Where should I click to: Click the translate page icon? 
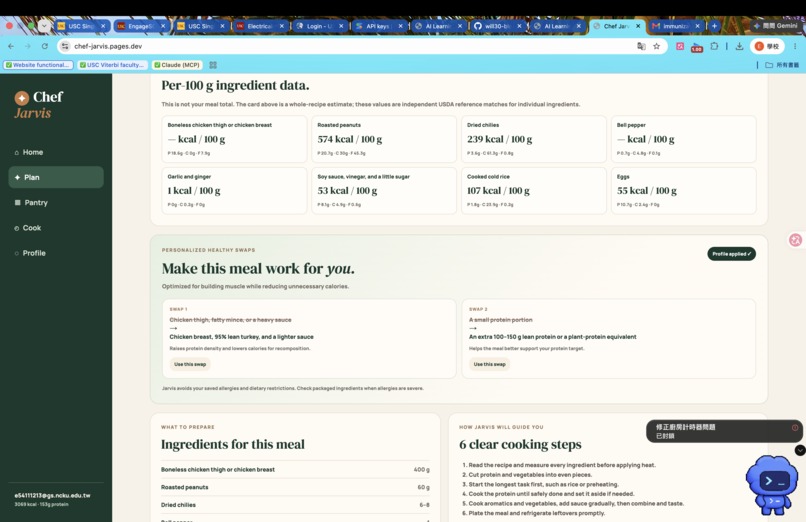641,46
